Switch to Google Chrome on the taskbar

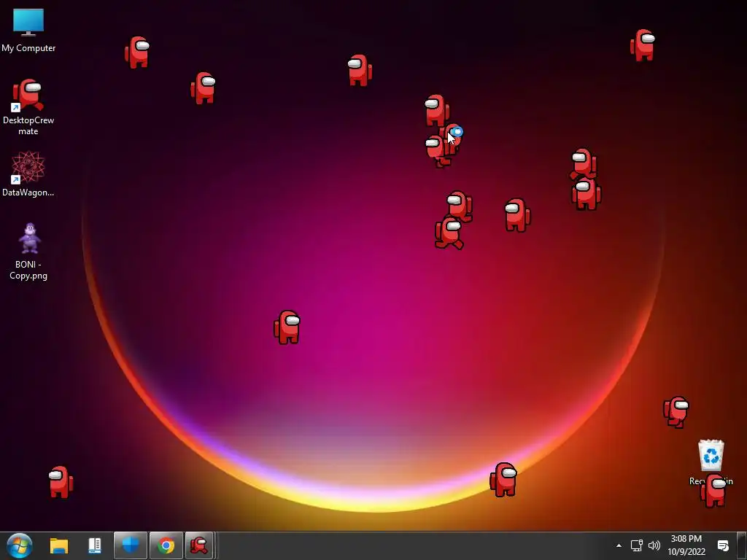click(166, 545)
